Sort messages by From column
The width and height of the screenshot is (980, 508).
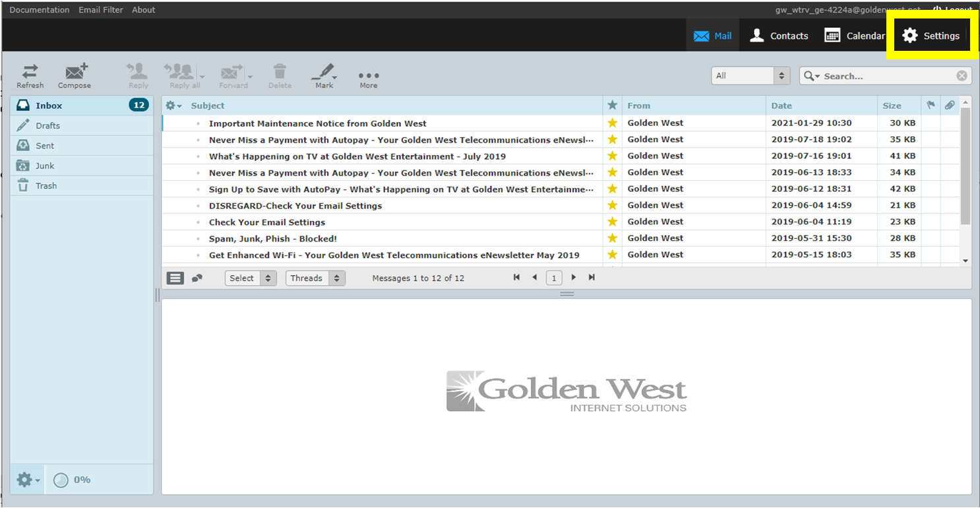639,106
